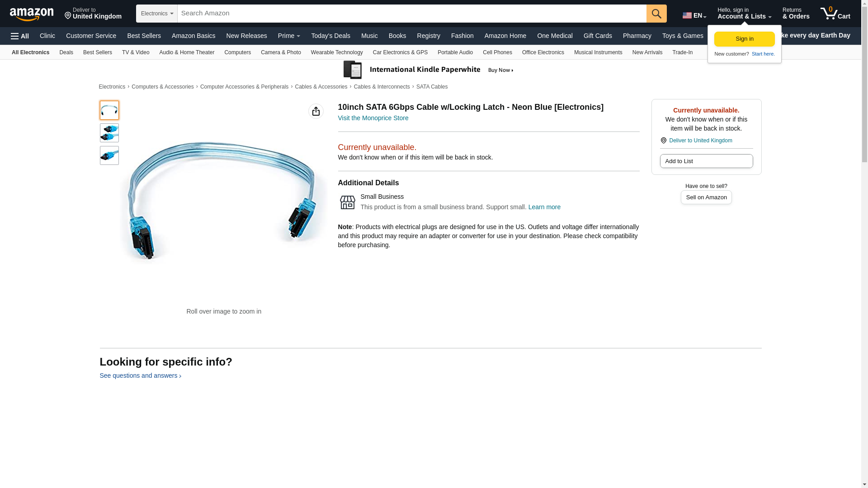
Task: Visit the Monoprice Store link
Action: pyautogui.click(x=373, y=118)
